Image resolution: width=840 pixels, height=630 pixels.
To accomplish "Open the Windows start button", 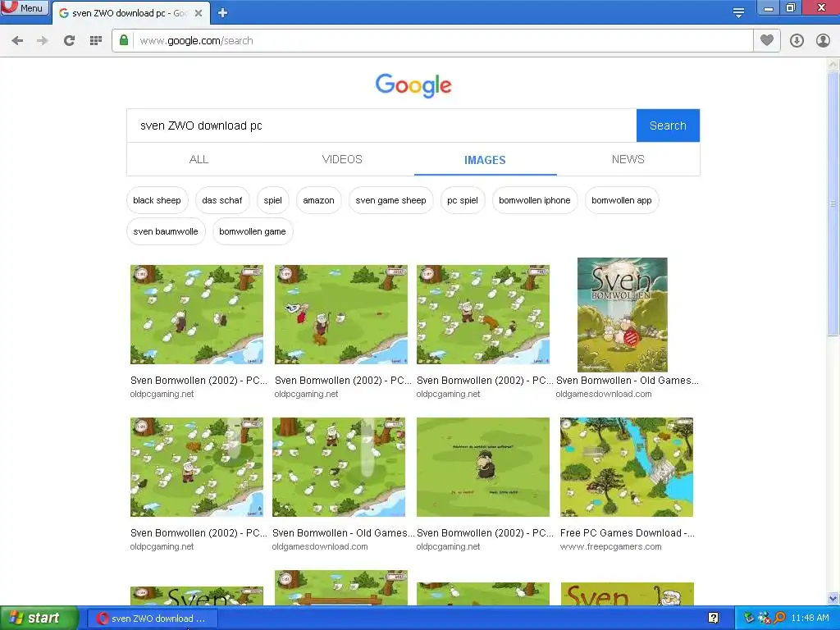I will [x=39, y=619].
